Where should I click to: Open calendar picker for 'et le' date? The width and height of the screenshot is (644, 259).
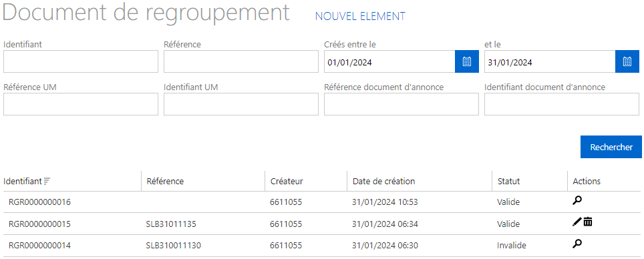pyautogui.click(x=627, y=61)
